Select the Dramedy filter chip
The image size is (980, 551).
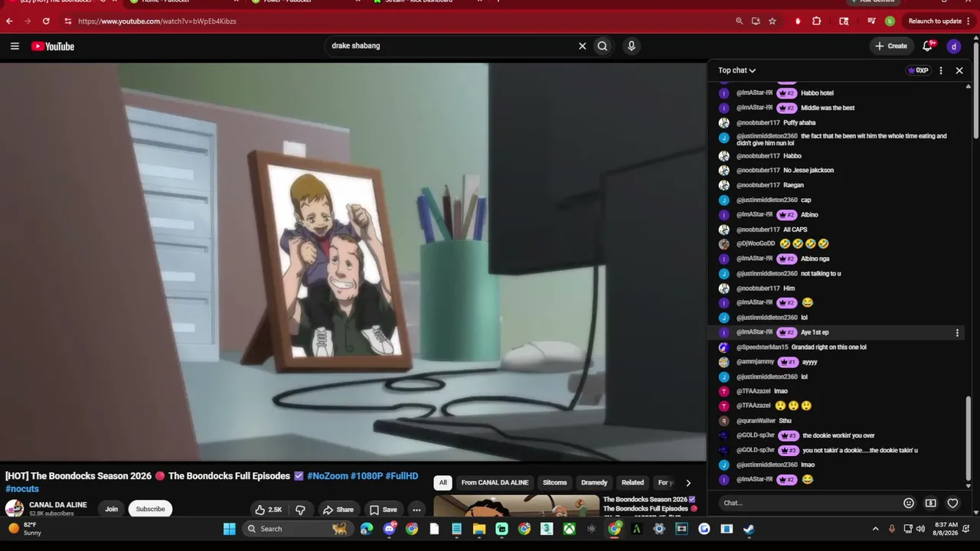click(x=594, y=483)
